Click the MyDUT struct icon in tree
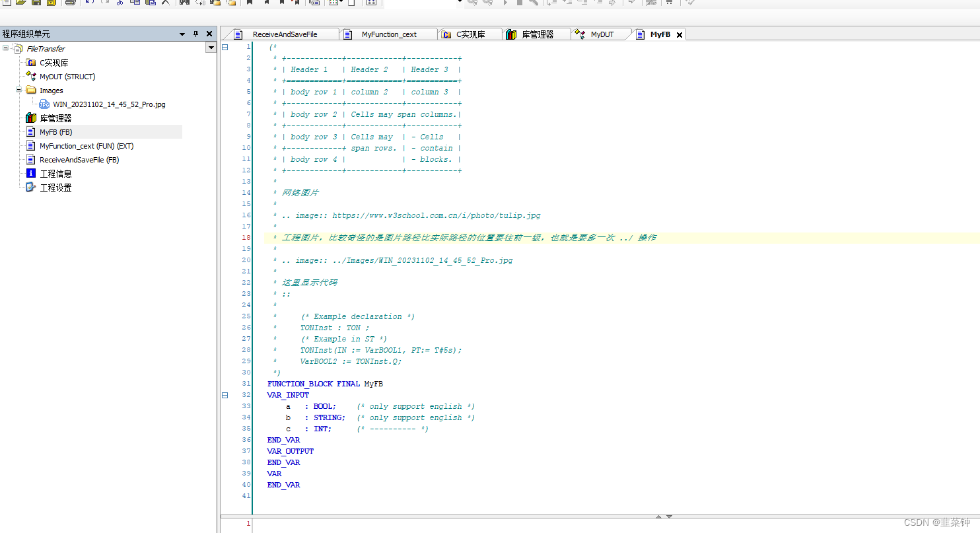Image resolution: width=980 pixels, height=533 pixels. pos(30,77)
